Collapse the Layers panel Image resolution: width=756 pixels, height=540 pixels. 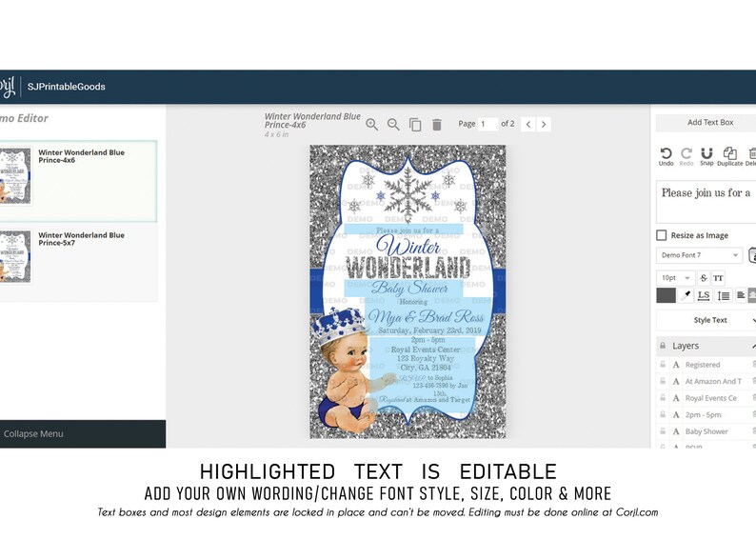(x=753, y=346)
